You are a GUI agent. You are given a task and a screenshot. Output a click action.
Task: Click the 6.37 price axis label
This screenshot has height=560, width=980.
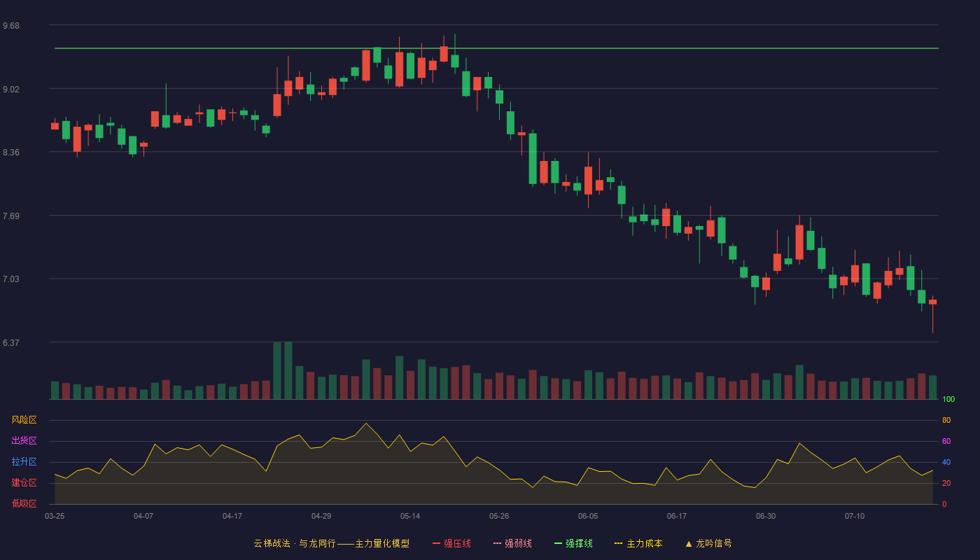[x=11, y=343]
